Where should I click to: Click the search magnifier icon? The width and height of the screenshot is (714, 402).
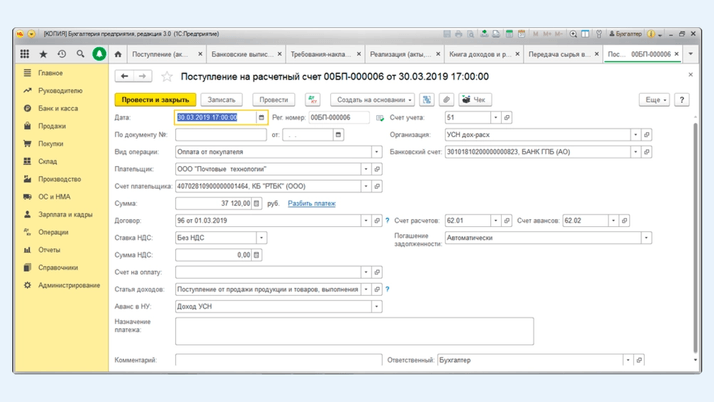[80, 54]
